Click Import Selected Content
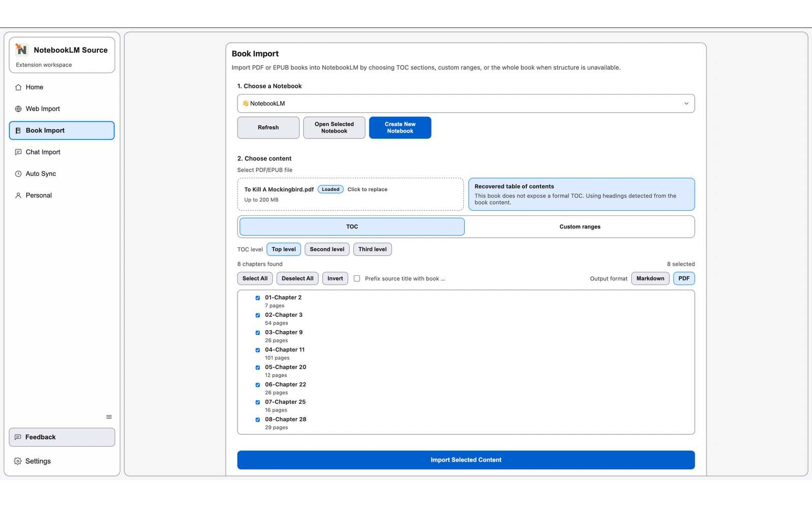 465,460
